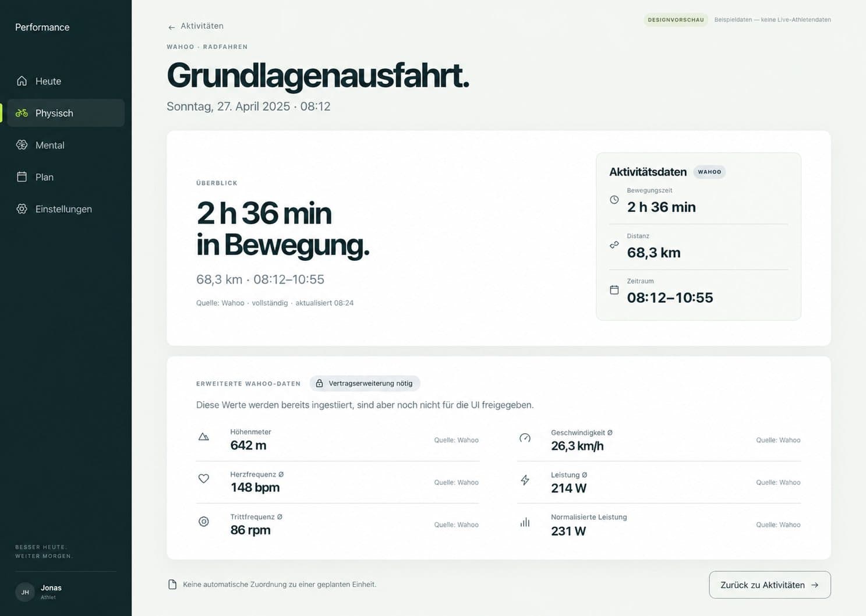This screenshot has width=866, height=616.
Task: Click the 642 m Höhenmeter value
Action: click(x=248, y=445)
